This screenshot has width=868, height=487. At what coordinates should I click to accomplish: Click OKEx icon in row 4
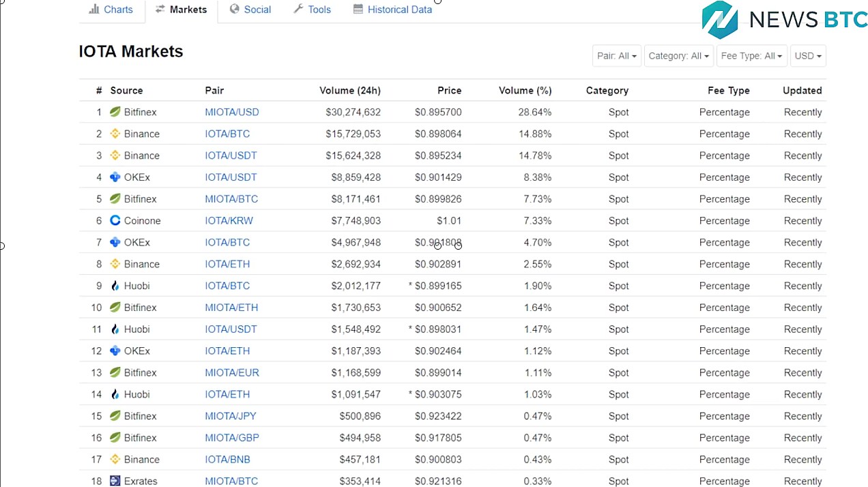point(115,177)
